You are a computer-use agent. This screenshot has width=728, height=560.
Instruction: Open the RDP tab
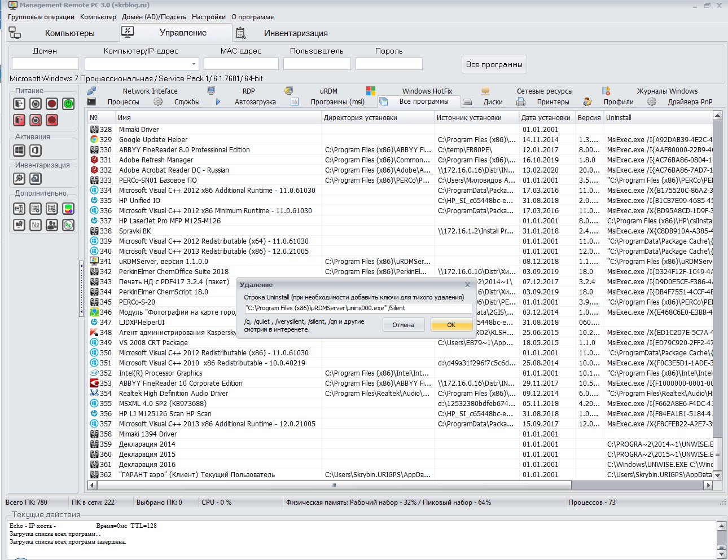click(x=248, y=91)
